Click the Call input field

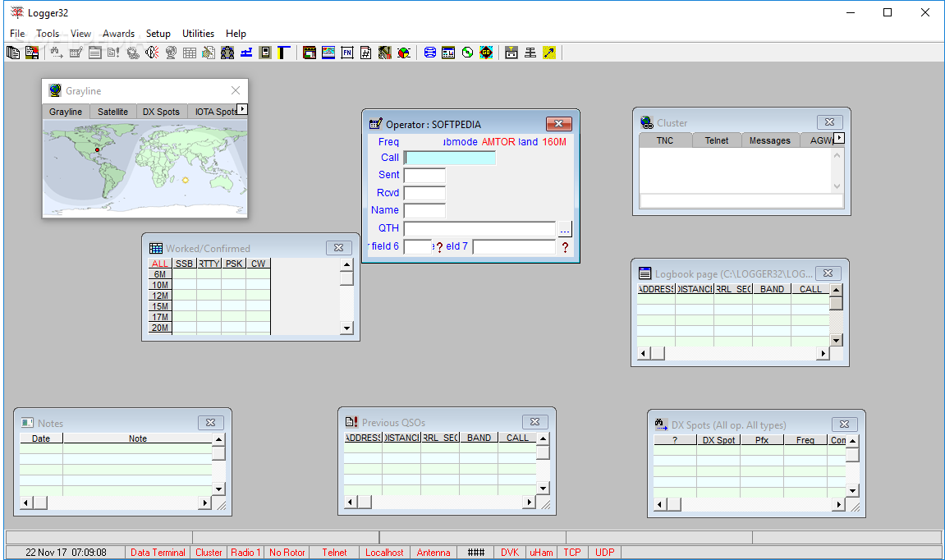[450, 158]
